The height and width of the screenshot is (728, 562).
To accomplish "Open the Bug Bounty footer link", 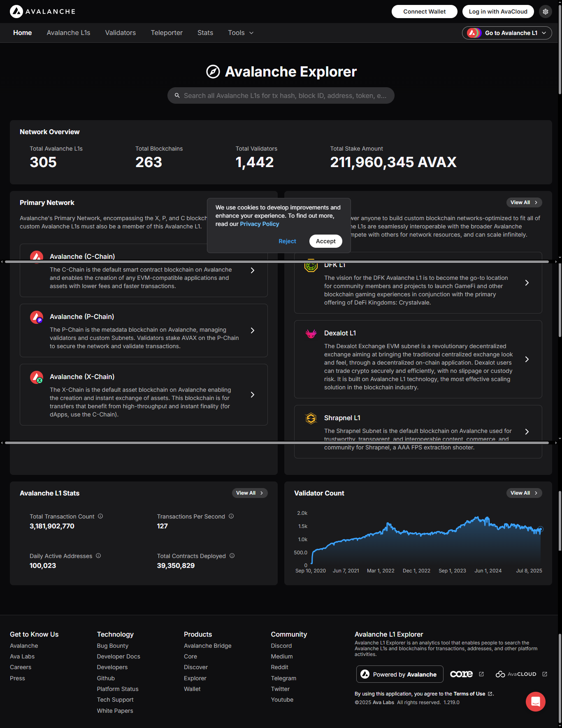I will tap(113, 646).
